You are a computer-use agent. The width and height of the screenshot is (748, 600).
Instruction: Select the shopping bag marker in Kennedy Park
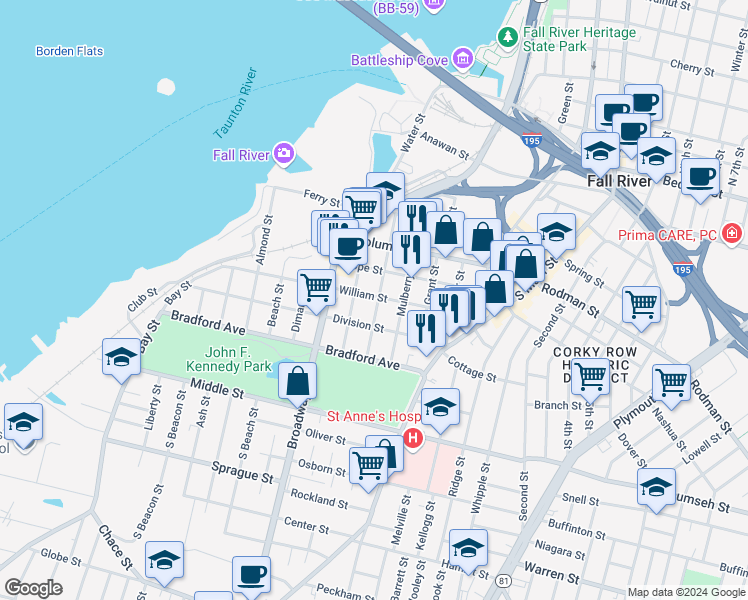pos(298,381)
